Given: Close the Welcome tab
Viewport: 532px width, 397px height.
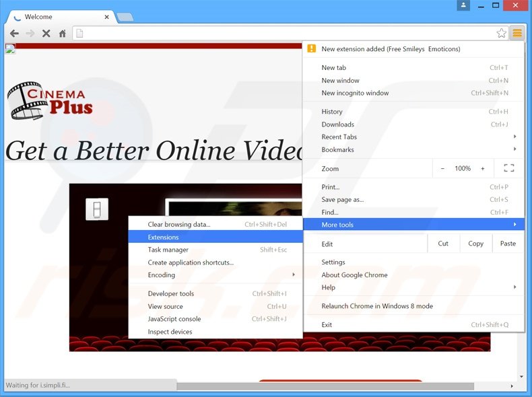Looking at the screenshot, I should 106,17.
